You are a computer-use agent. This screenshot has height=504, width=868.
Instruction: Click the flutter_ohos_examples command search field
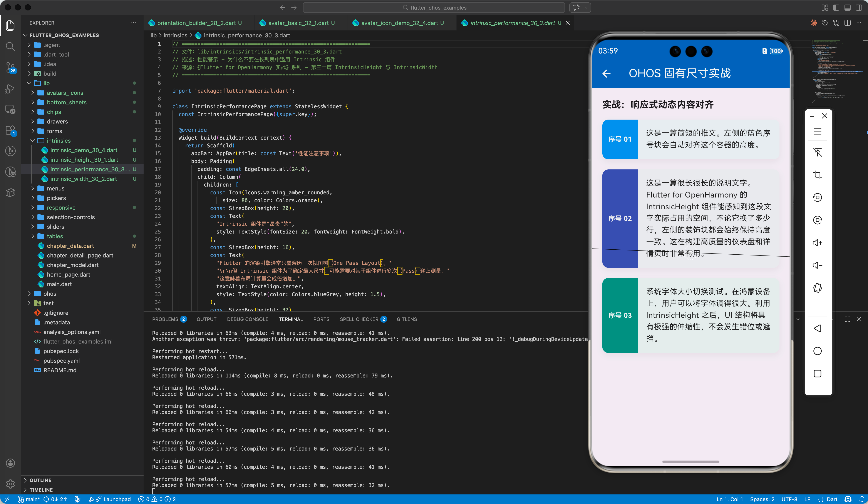[x=434, y=8]
